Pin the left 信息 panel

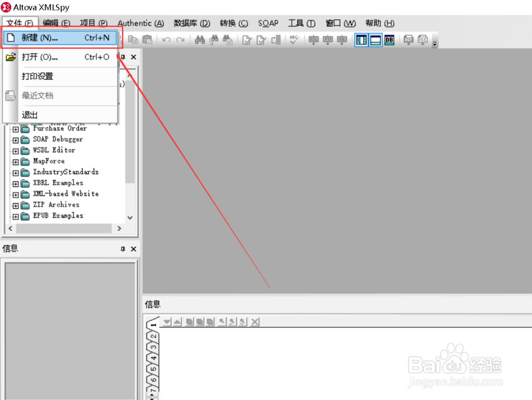pyautogui.click(x=123, y=249)
